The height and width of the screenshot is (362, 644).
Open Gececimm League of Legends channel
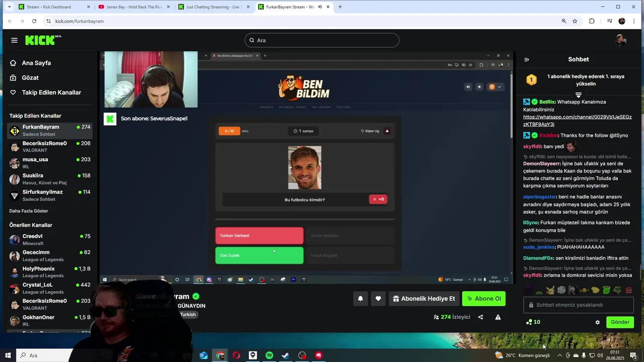pos(49,255)
